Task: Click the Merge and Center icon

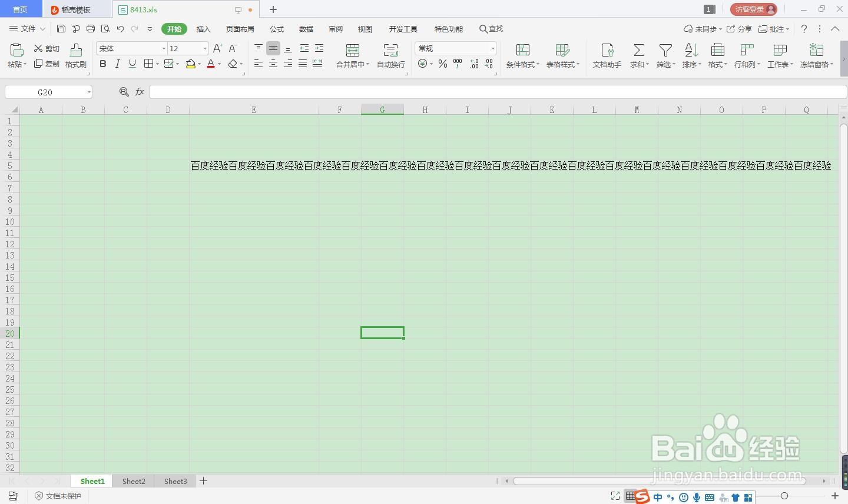Action: coord(353,50)
